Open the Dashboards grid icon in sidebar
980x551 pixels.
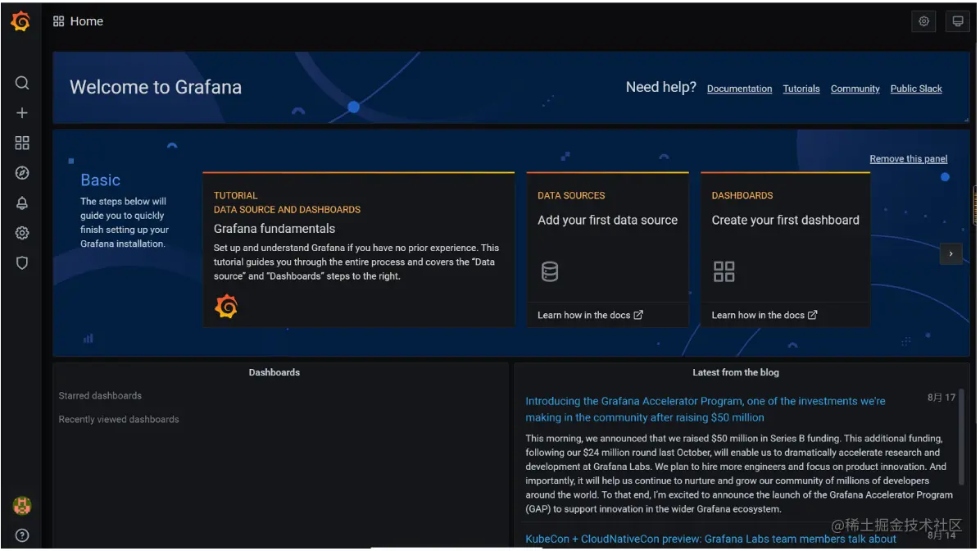point(22,143)
